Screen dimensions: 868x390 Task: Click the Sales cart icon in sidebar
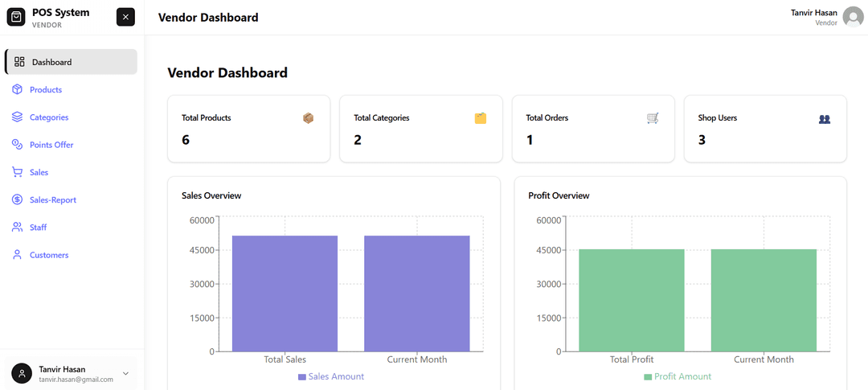pyautogui.click(x=18, y=172)
